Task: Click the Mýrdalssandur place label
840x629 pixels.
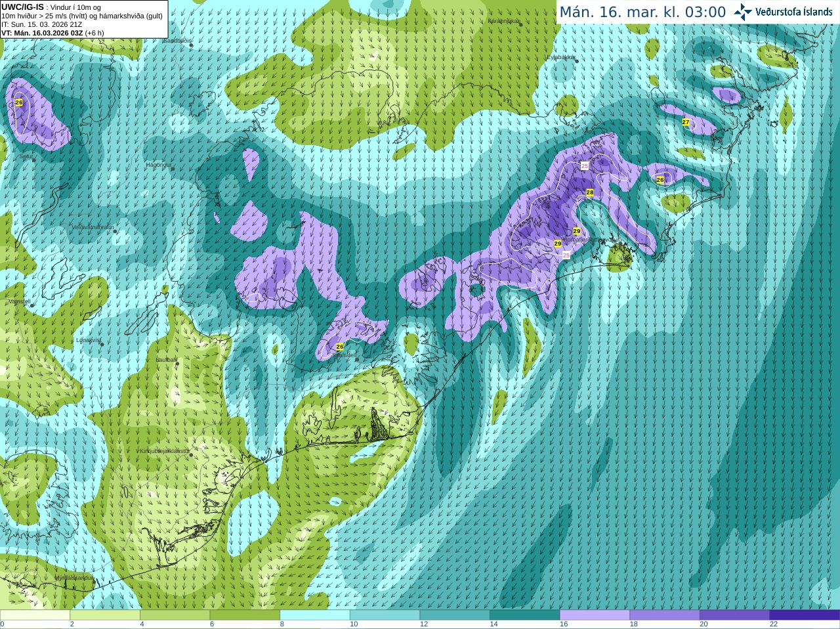Action: coord(73,578)
